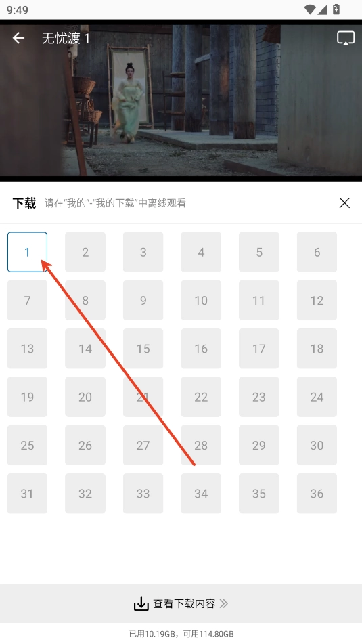Screen dimensions: 362x644
Task: Tap episode 25 tile
Action: [x=28, y=445]
